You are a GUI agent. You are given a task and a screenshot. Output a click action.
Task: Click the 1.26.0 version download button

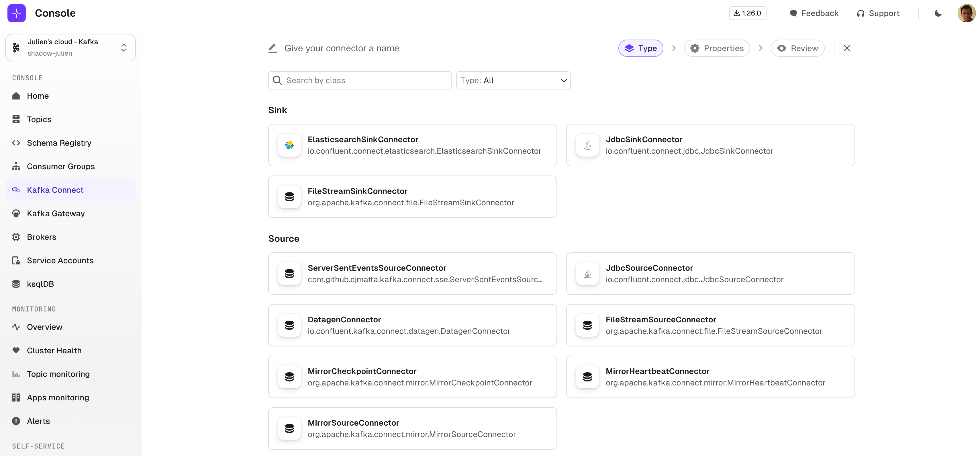click(748, 13)
